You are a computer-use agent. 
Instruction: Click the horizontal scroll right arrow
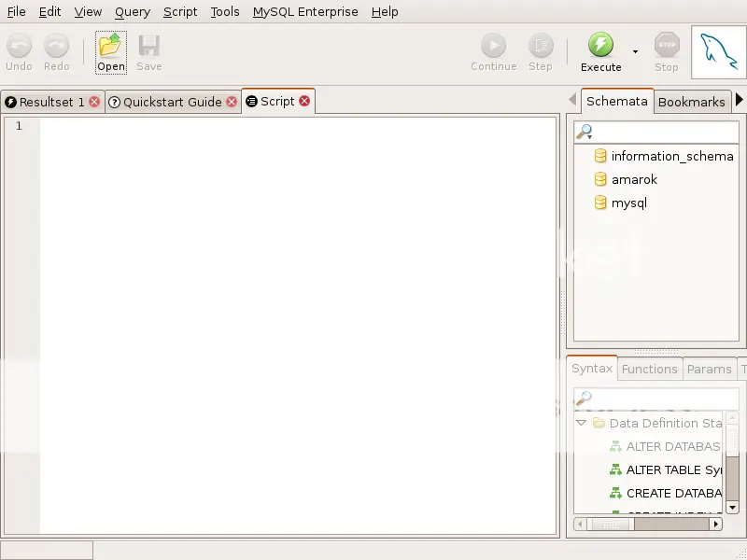(x=715, y=525)
